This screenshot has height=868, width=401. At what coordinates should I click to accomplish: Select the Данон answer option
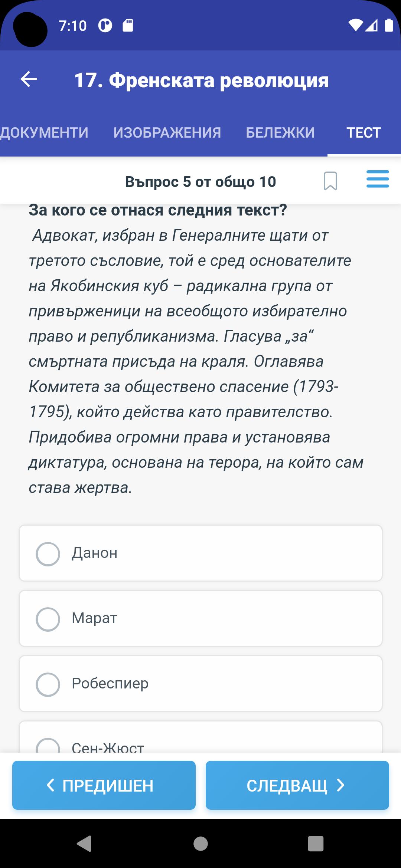[x=200, y=553]
